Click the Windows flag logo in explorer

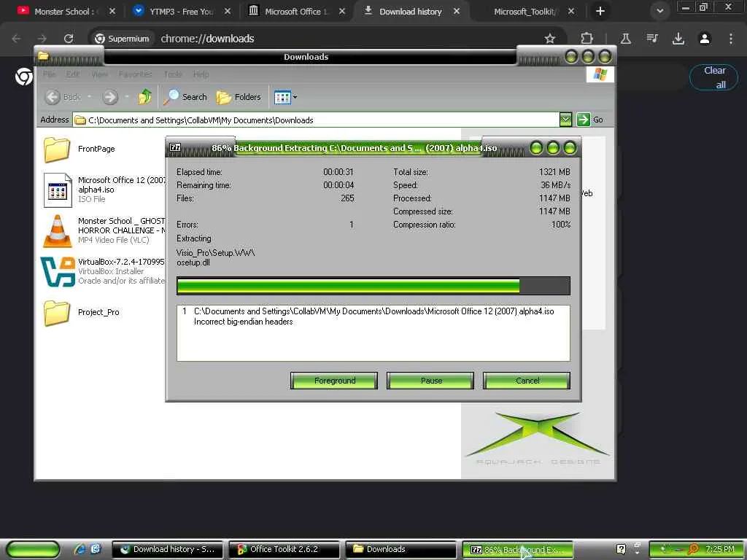click(x=600, y=74)
